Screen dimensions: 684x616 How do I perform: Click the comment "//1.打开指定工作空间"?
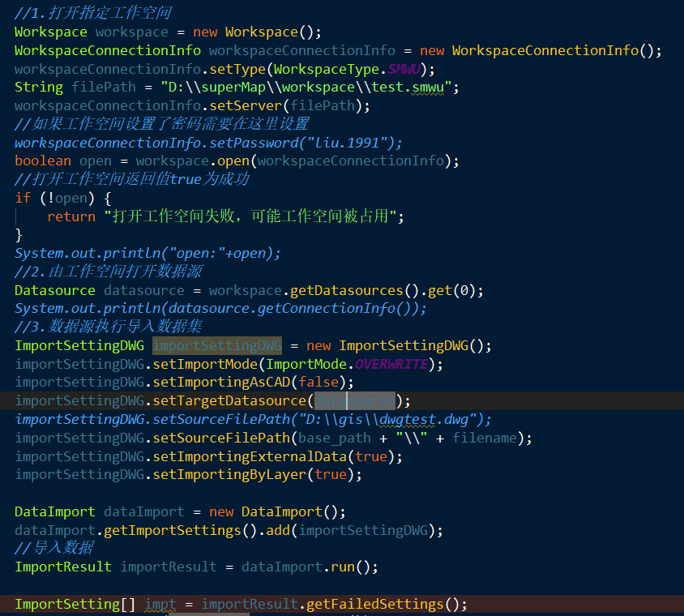tap(93, 13)
